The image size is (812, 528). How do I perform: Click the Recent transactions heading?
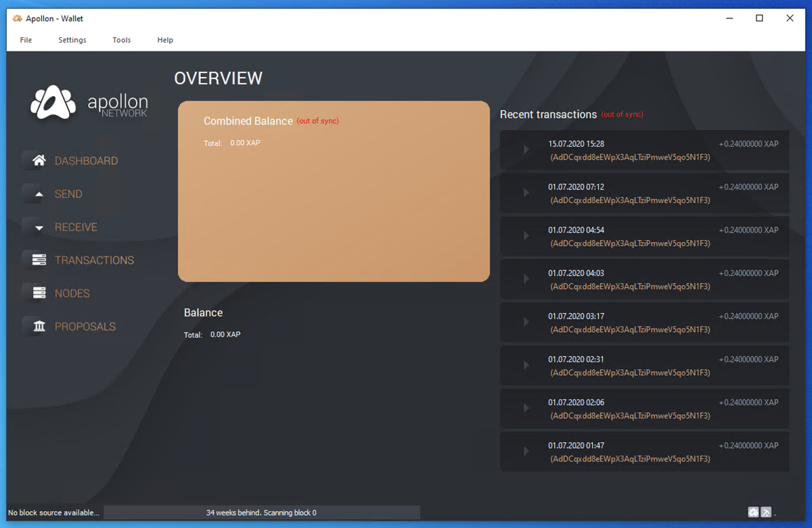pyautogui.click(x=548, y=114)
